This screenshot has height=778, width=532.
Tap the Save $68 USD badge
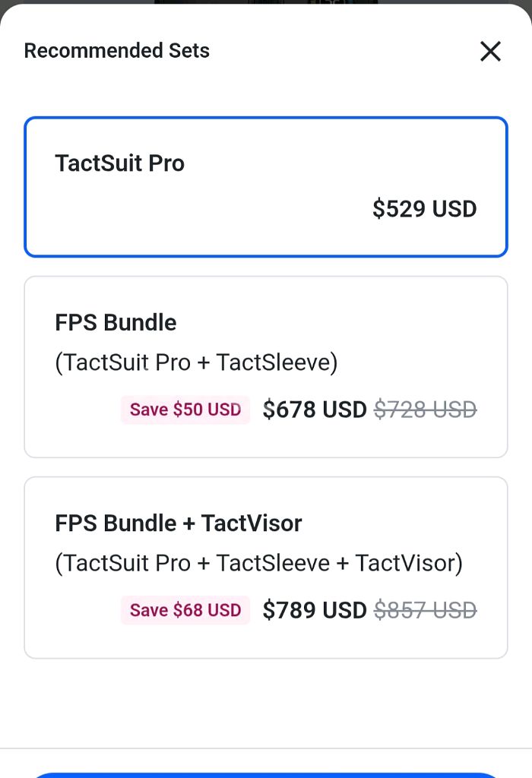click(x=185, y=610)
